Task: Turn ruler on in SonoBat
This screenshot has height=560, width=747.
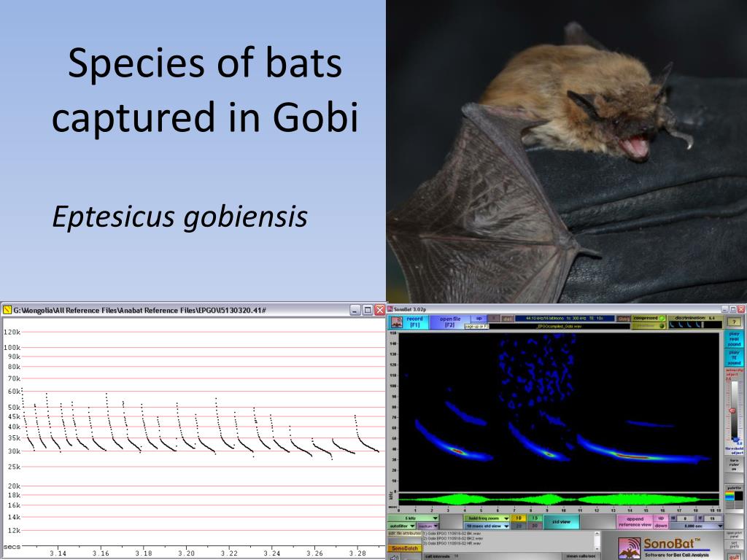Action: 734,464
